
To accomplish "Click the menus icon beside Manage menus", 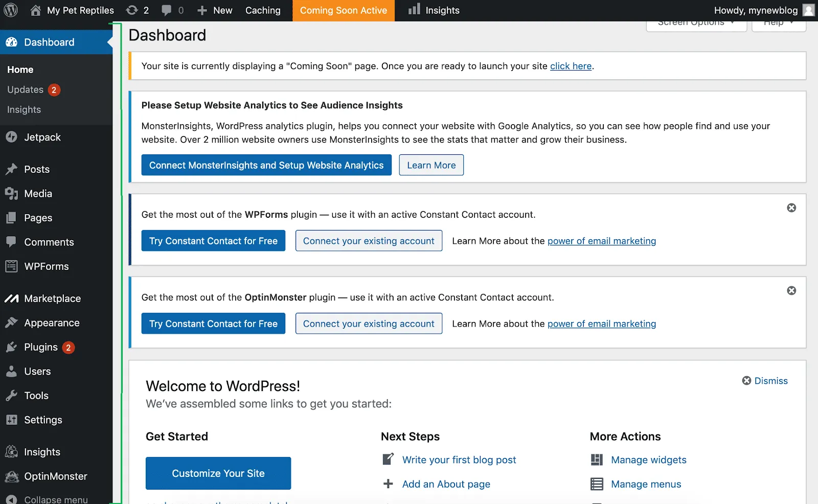I will 597,484.
